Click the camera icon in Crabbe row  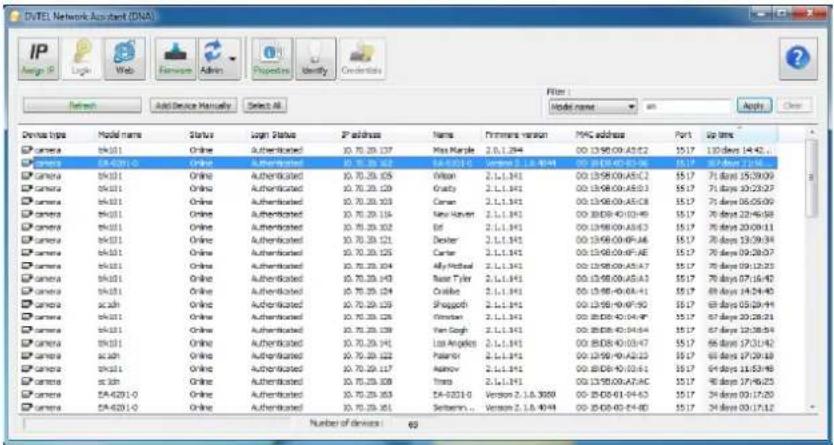(x=27, y=291)
